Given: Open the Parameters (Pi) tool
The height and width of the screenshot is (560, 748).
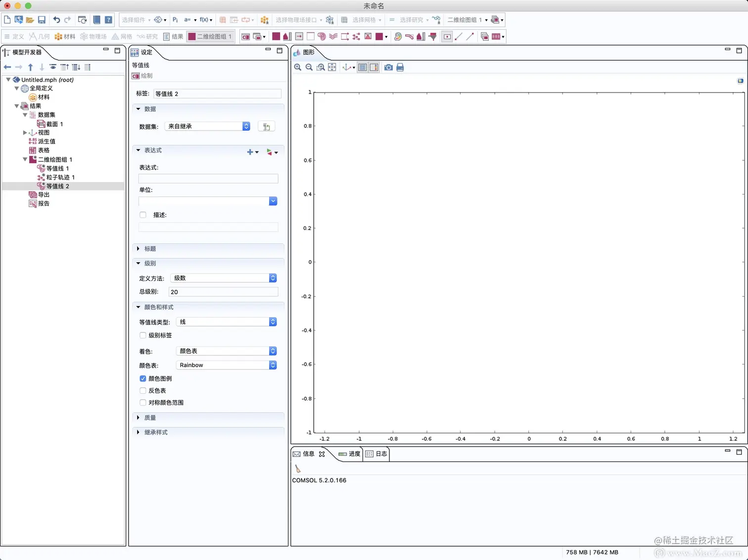Looking at the screenshot, I should [x=175, y=20].
